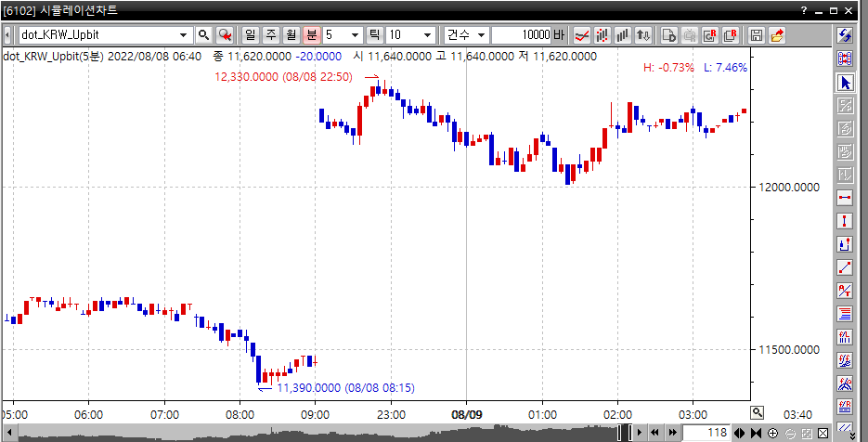Click the save chart floppy disk icon
868x442 pixels.
click(x=757, y=34)
